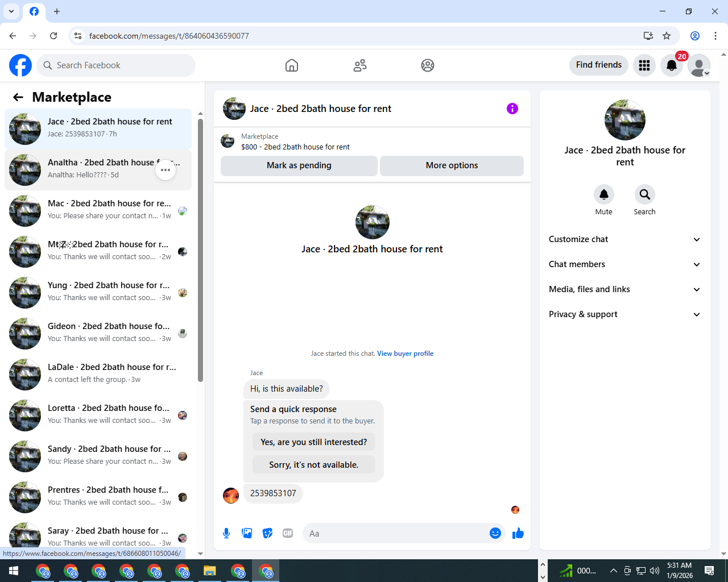Choose a sticker icon
Image resolution: width=728 pixels, height=582 pixels.
pos(267,533)
